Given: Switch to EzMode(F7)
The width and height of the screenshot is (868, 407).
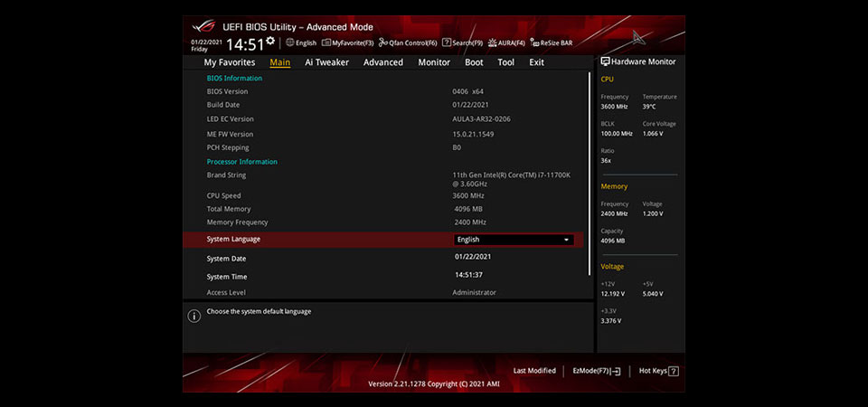Looking at the screenshot, I should [597, 371].
